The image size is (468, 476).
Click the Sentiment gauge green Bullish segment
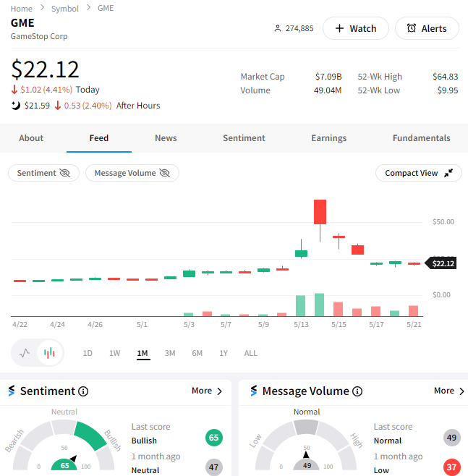pyautogui.click(x=90, y=435)
